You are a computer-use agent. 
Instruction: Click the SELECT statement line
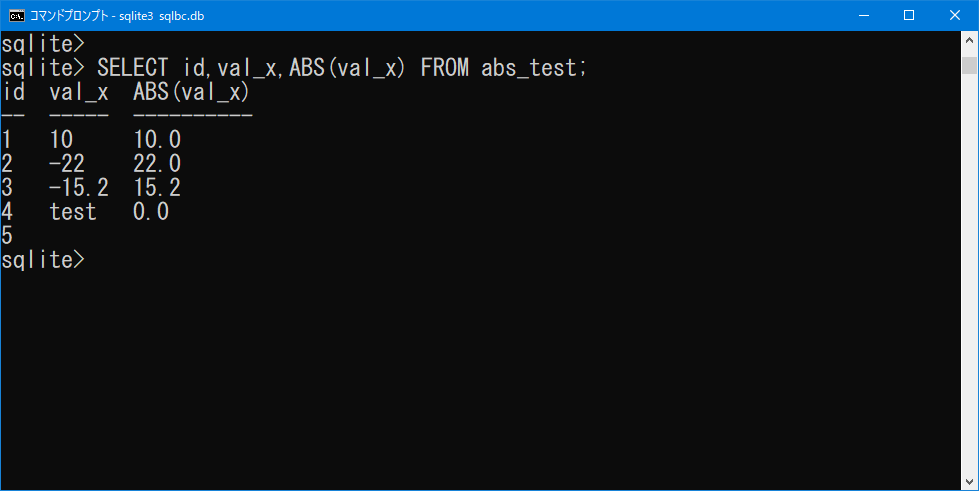[294, 67]
